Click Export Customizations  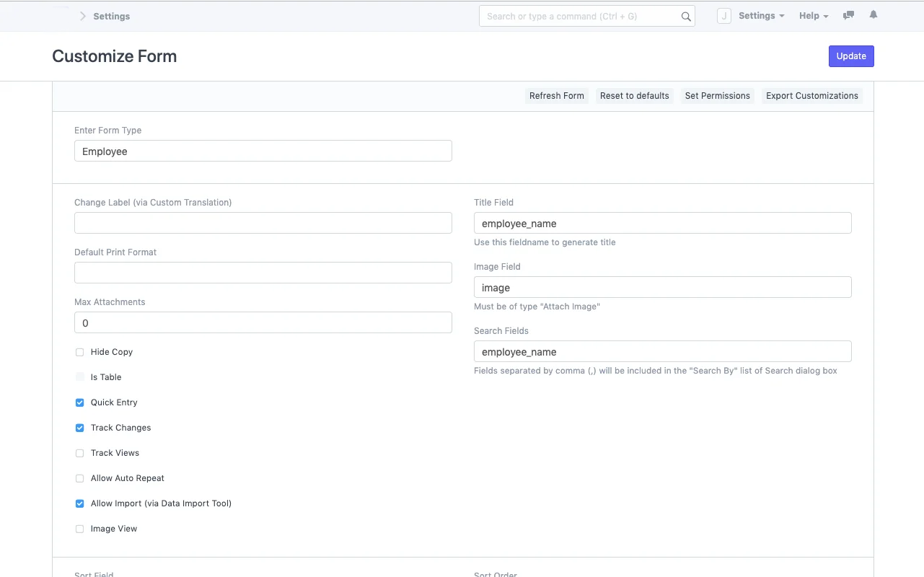[x=811, y=95]
